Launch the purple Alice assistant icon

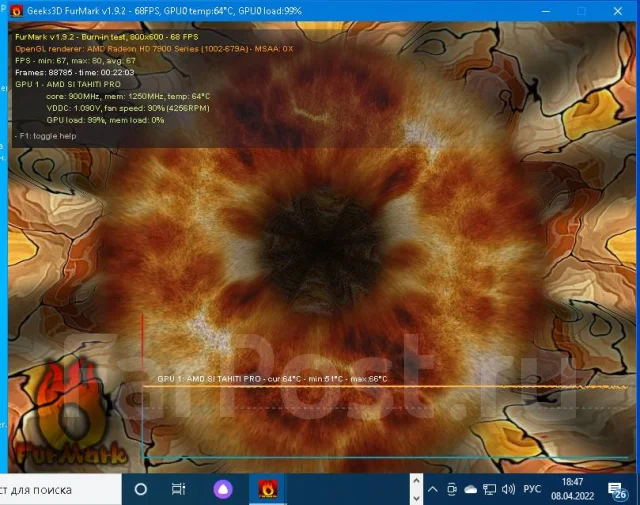click(x=223, y=489)
